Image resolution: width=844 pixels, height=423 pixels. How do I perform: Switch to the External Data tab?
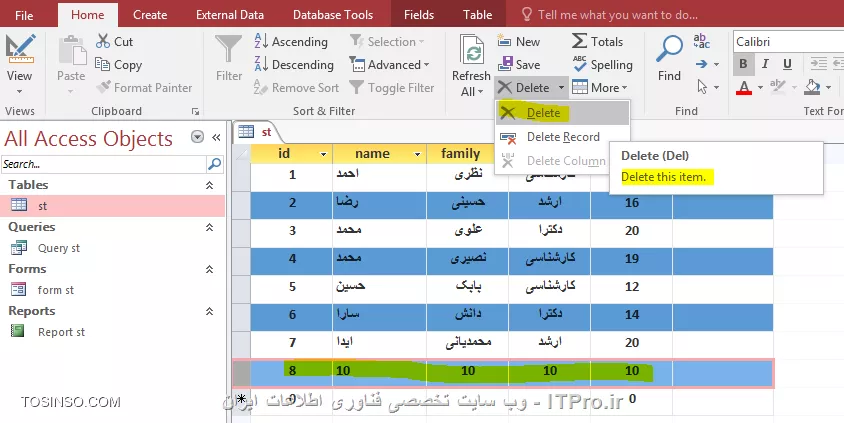(x=230, y=15)
